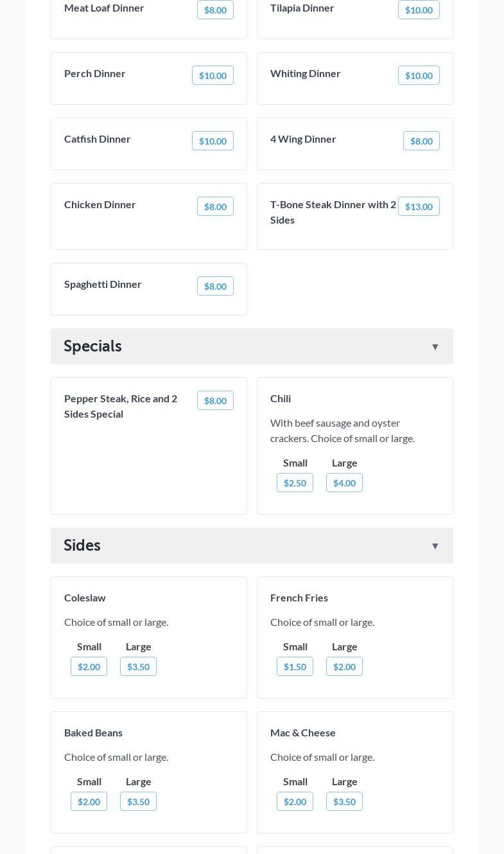The height and width of the screenshot is (854, 504).
Task: Select Large Baked Beans for $3.50
Action: [138, 802]
